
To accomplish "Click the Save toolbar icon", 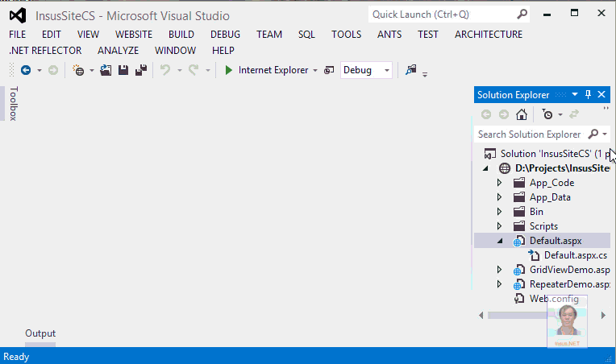I will (123, 70).
